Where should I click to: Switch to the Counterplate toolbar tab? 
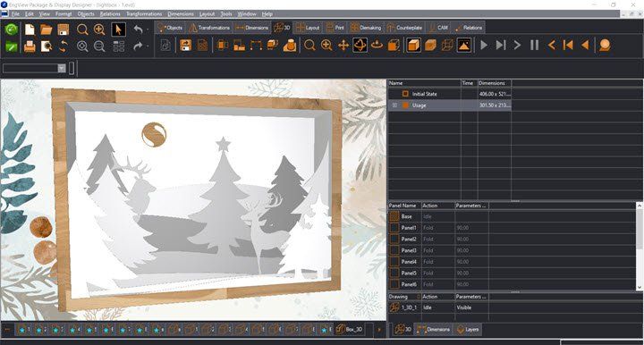tap(404, 28)
